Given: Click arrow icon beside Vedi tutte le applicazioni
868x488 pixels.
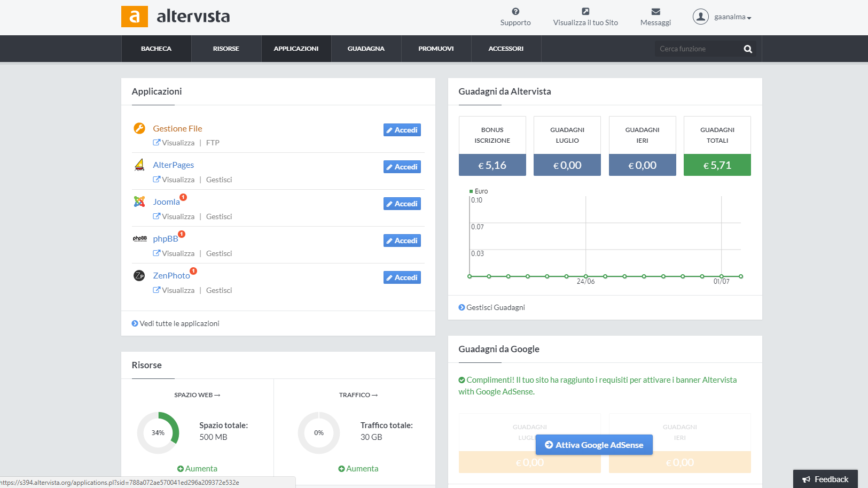Looking at the screenshot, I should (x=135, y=323).
